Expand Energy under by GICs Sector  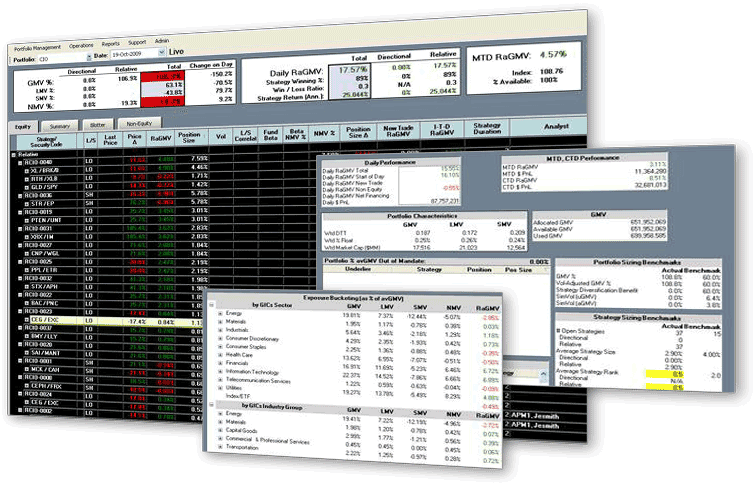tap(221, 314)
